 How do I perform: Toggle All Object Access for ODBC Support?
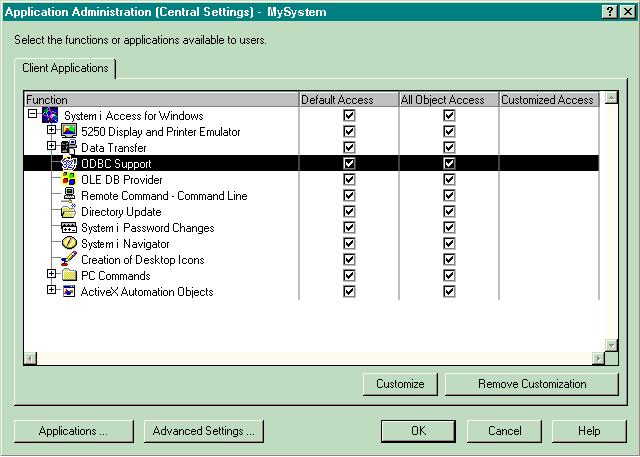(x=449, y=163)
